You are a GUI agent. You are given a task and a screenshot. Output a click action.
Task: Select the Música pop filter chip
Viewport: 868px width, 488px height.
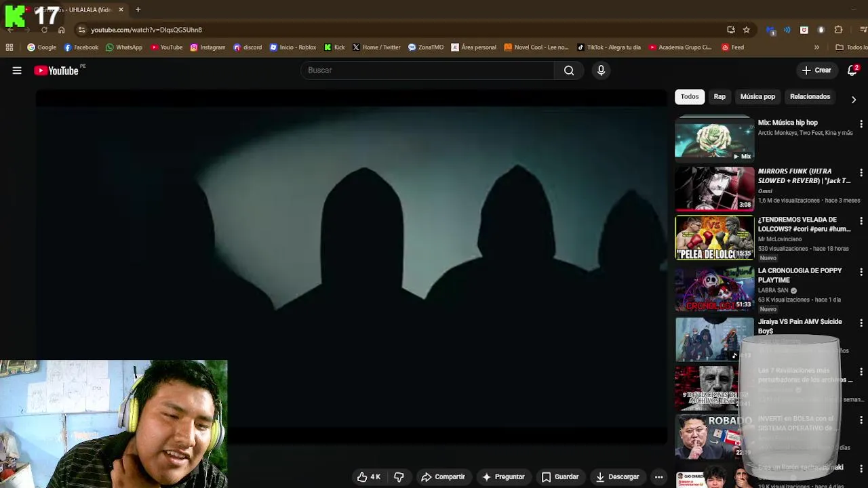pos(757,97)
